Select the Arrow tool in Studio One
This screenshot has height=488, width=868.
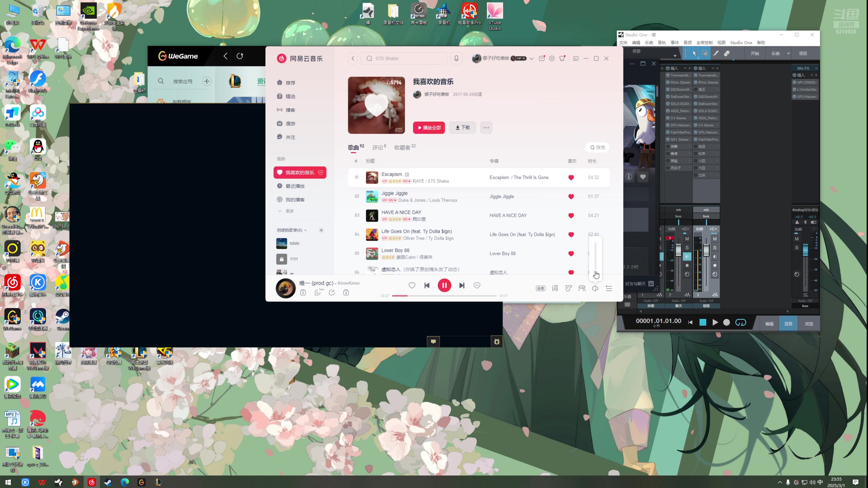click(694, 53)
